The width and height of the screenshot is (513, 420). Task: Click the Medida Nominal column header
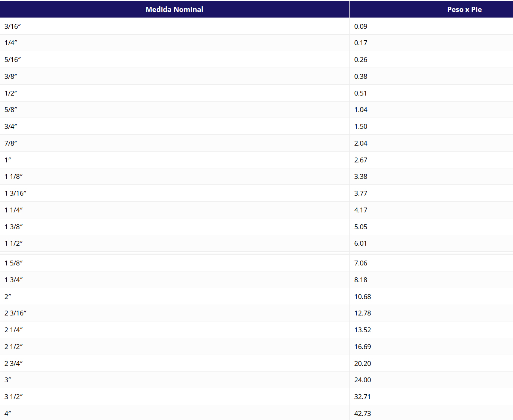coord(174,9)
